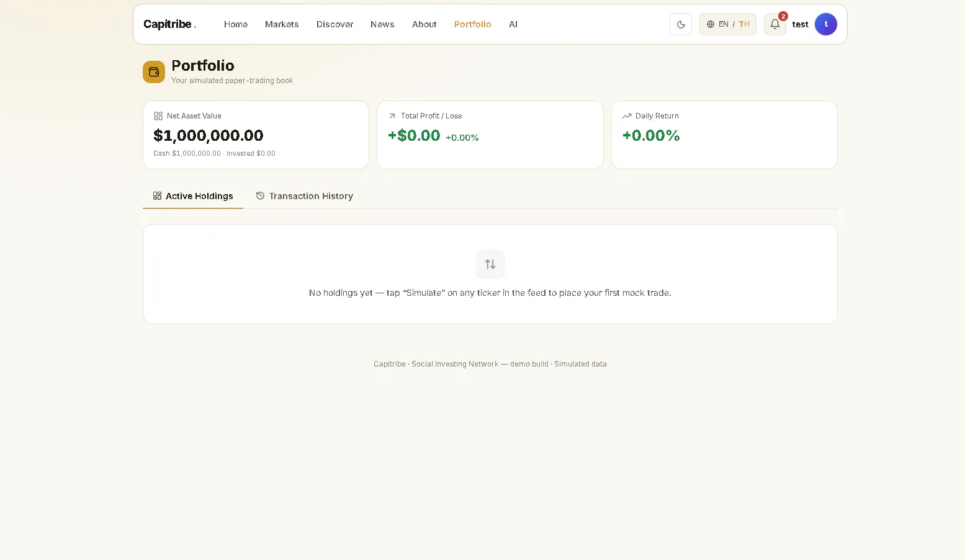Click the Portfolio page heading
Viewport: 965px width, 560px height.
coord(203,66)
